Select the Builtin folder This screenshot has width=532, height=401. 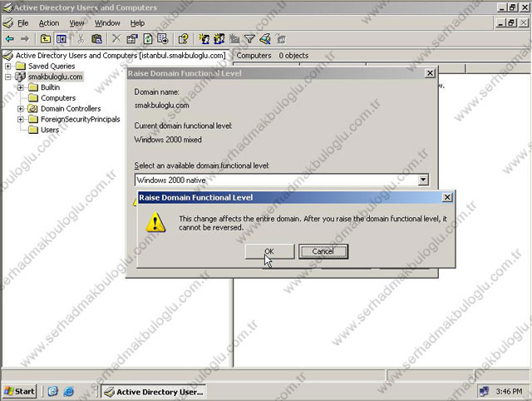coord(50,87)
